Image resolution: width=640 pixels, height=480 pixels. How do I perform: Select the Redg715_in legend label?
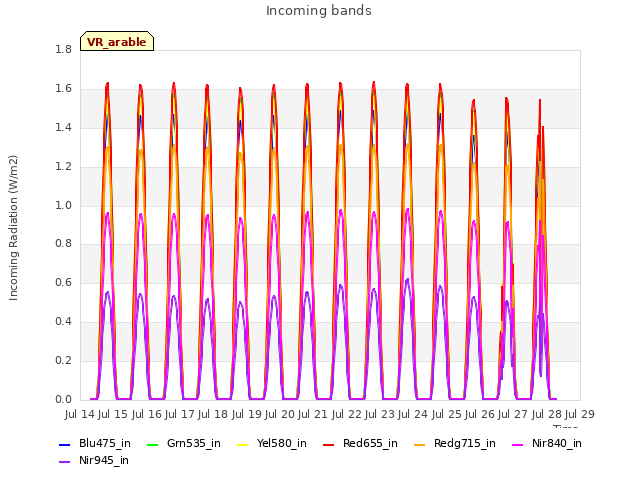(x=465, y=444)
